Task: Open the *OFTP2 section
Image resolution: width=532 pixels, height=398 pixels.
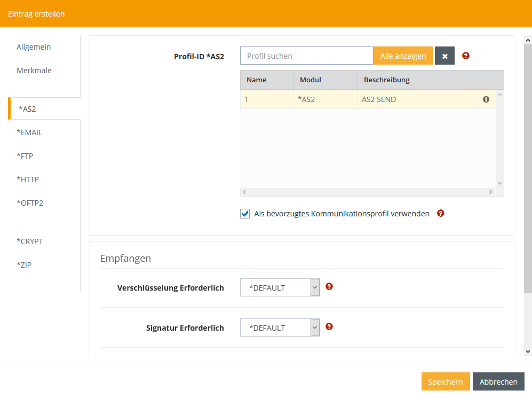Action: point(30,203)
